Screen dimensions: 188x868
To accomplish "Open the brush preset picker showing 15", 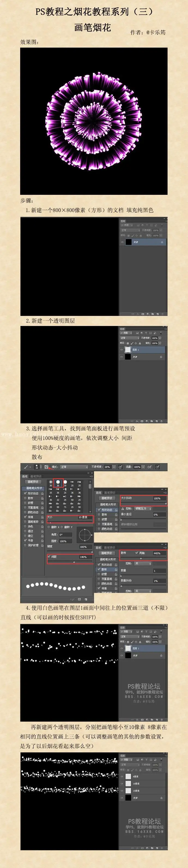I will click(38, 467).
